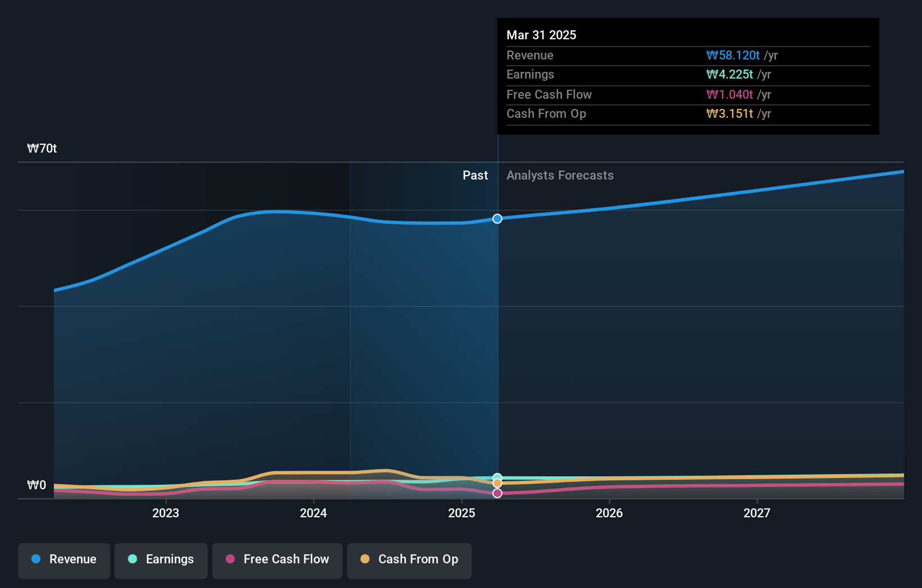Click the orange Cash From Op legend dot
Image resolution: width=922 pixels, height=588 pixels.
365,559
